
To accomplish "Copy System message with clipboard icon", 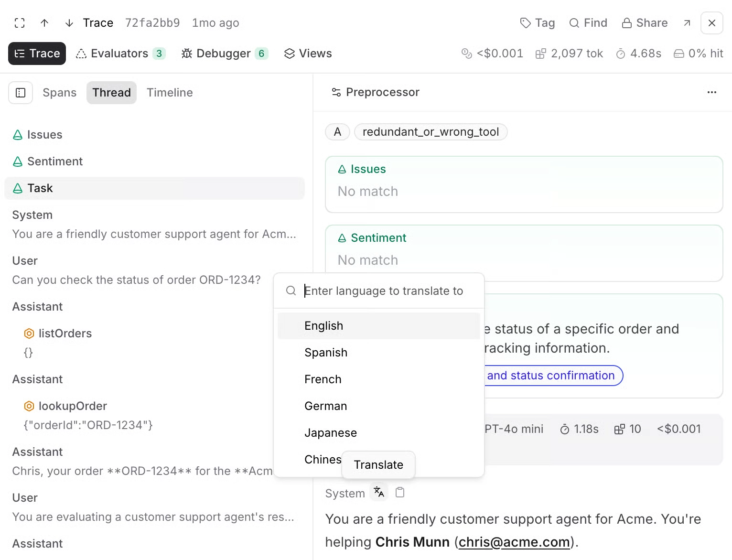I will 400,492.
